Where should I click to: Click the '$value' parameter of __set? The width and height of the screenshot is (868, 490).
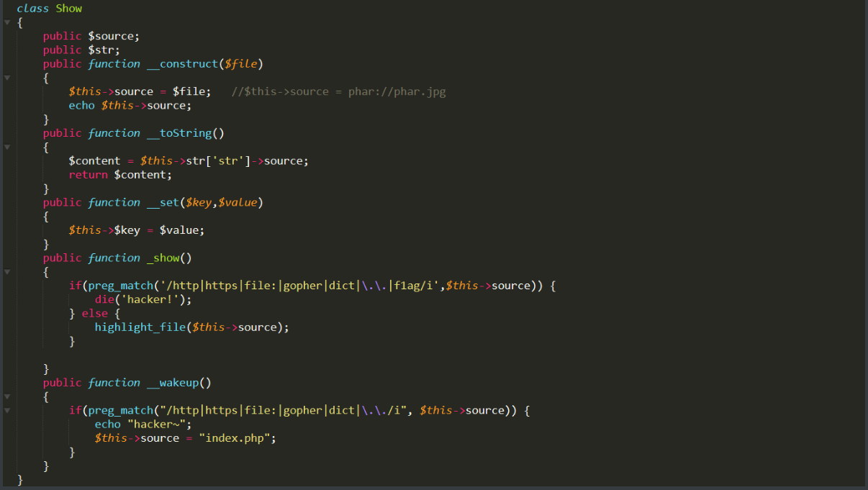[238, 202]
